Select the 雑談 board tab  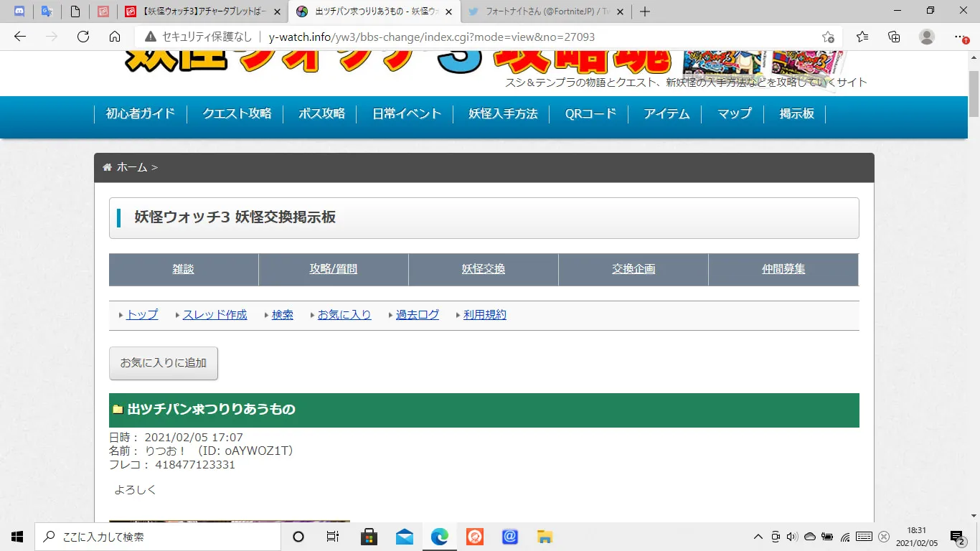(x=184, y=269)
